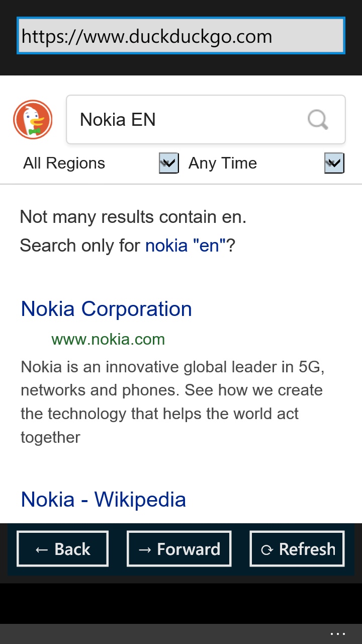Click the "Not many results contain en" notice
The image size is (362, 644).
pyautogui.click(x=133, y=217)
